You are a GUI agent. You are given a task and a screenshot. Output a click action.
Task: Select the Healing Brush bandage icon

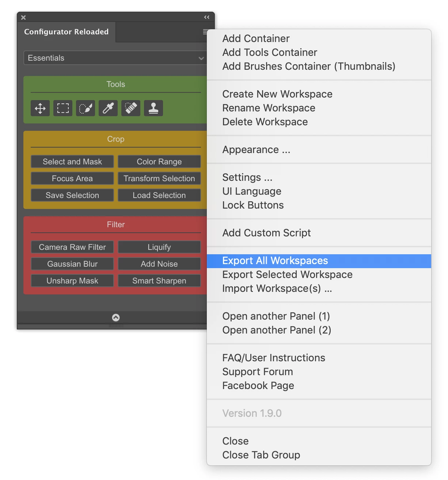coord(131,108)
